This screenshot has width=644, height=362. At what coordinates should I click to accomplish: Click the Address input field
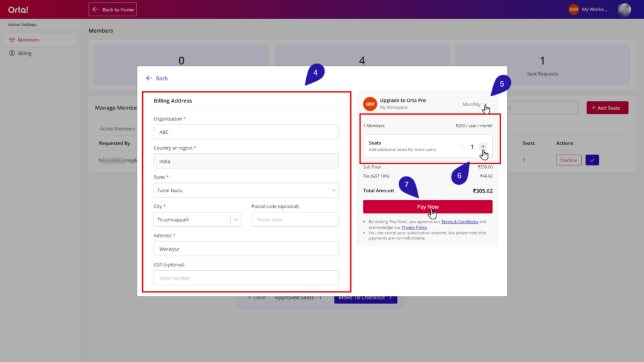(246, 249)
